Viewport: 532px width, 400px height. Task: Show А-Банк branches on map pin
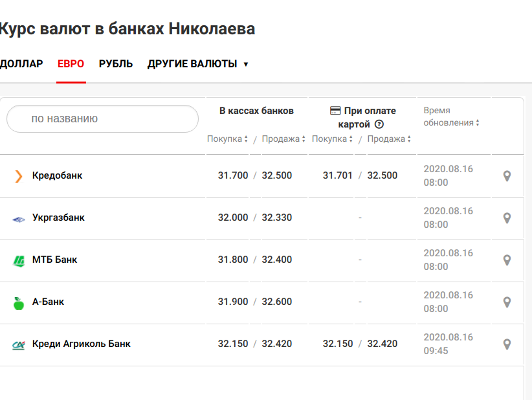click(x=507, y=302)
